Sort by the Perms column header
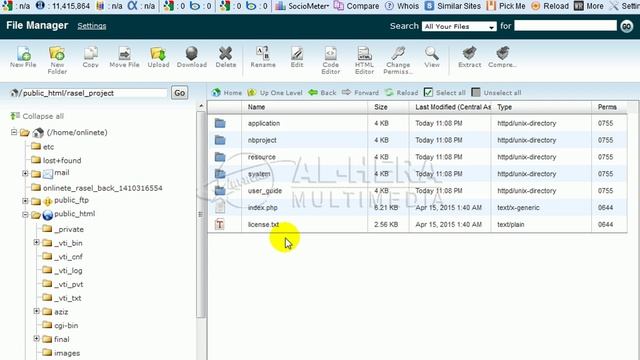This screenshot has height=360, width=640. (x=609, y=107)
